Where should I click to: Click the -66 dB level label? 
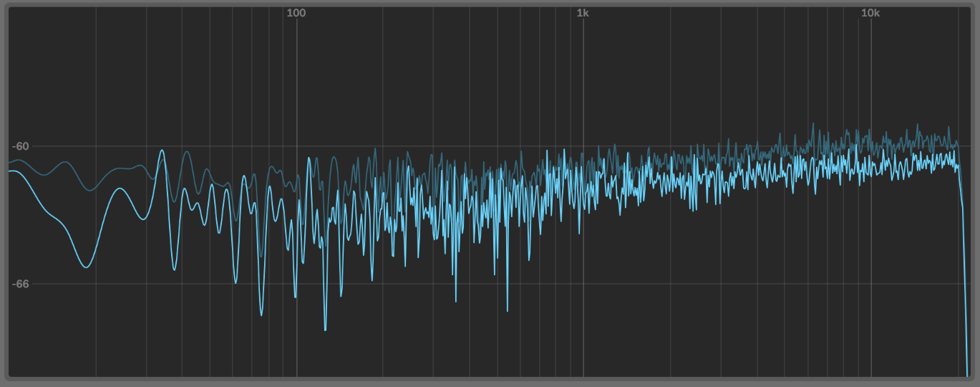click(20, 284)
